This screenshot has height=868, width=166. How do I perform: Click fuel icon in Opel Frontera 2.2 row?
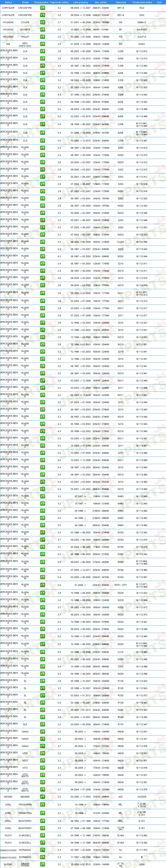click(42, 805)
